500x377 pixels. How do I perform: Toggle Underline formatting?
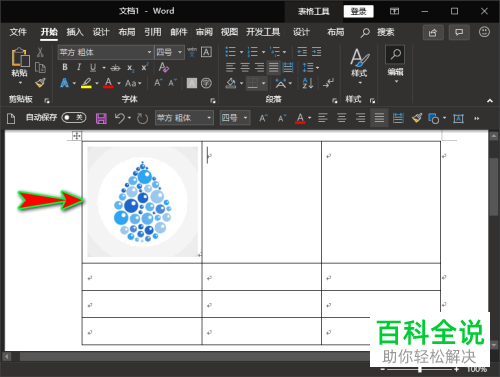click(93, 68)
